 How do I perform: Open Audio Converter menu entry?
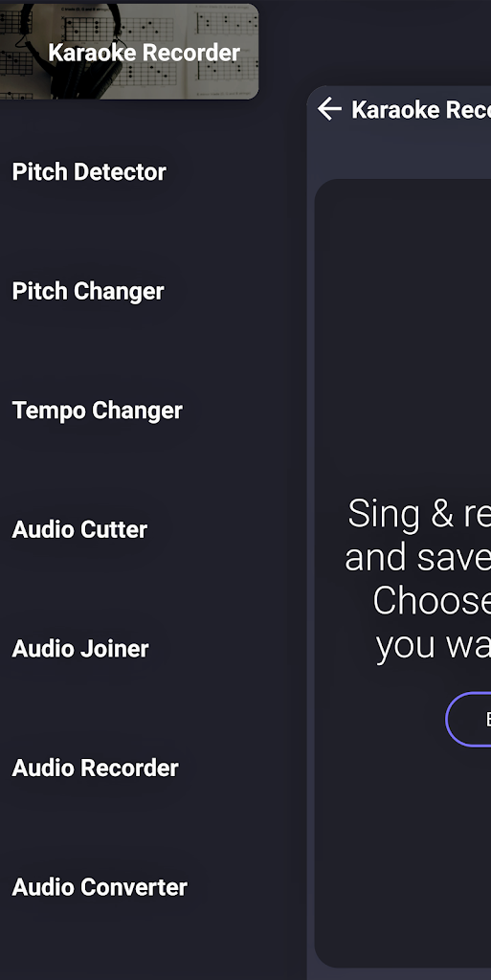point(100,887)
